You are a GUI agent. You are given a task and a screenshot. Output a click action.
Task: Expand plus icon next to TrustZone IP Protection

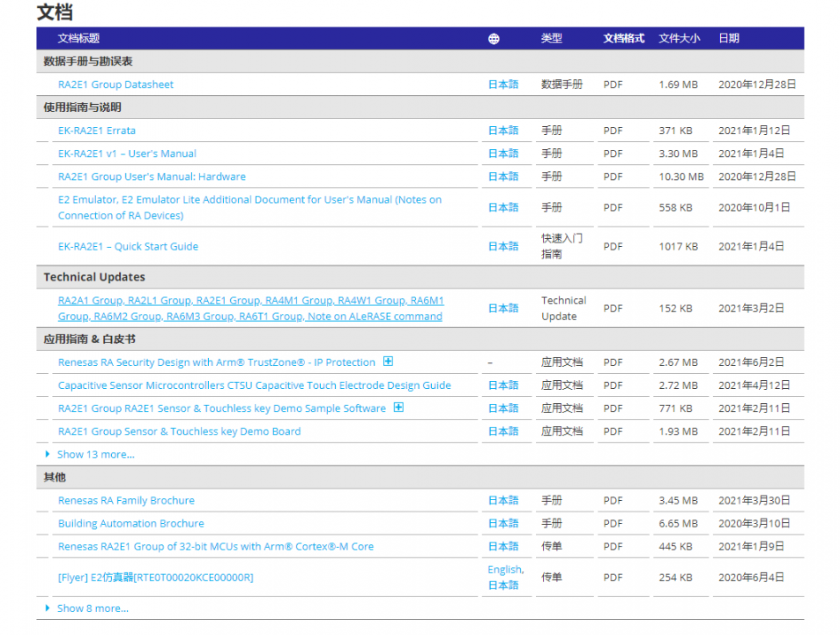point(388,362)
